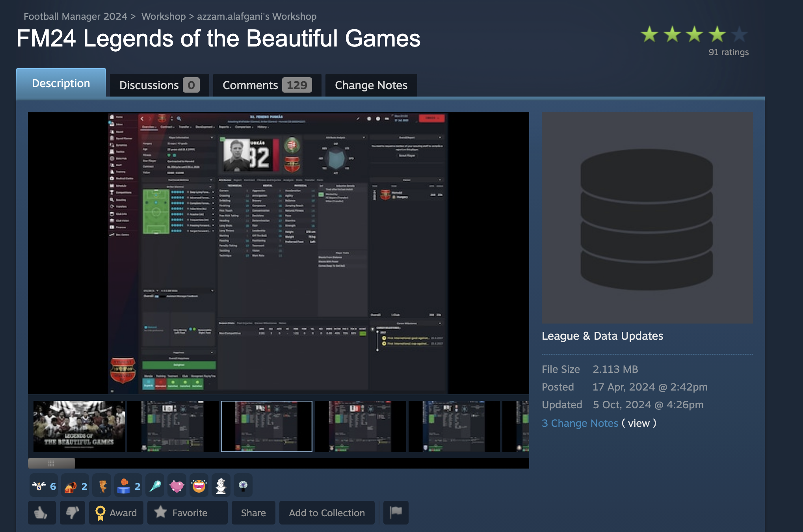Select the highlighted third preview thumbnail

[x=267, y=426]
